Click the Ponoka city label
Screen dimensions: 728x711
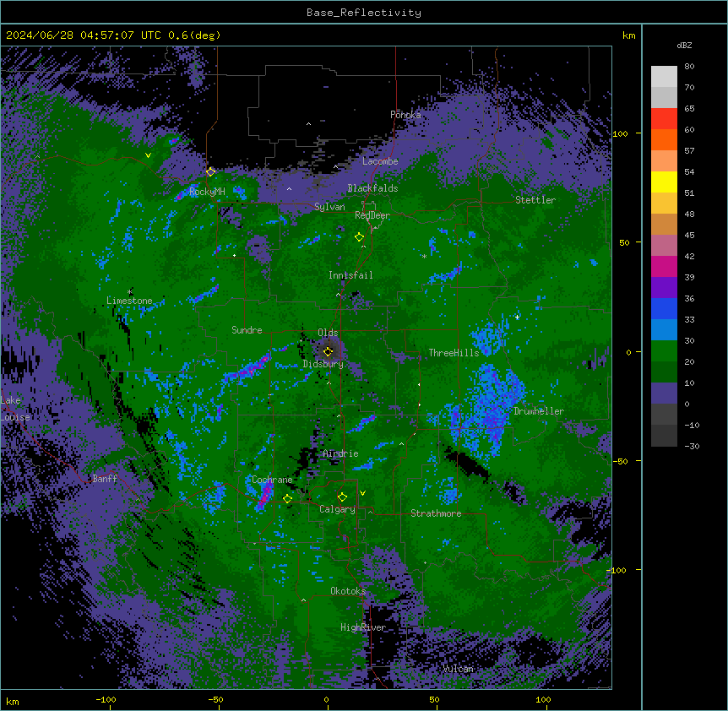tap(405, 115)
